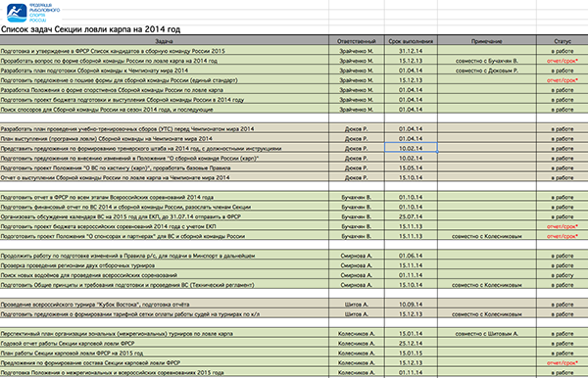The height and width of the screenshot is (378, 588).
Task: Click the 'Статус' column header
Action: (563, 41)
